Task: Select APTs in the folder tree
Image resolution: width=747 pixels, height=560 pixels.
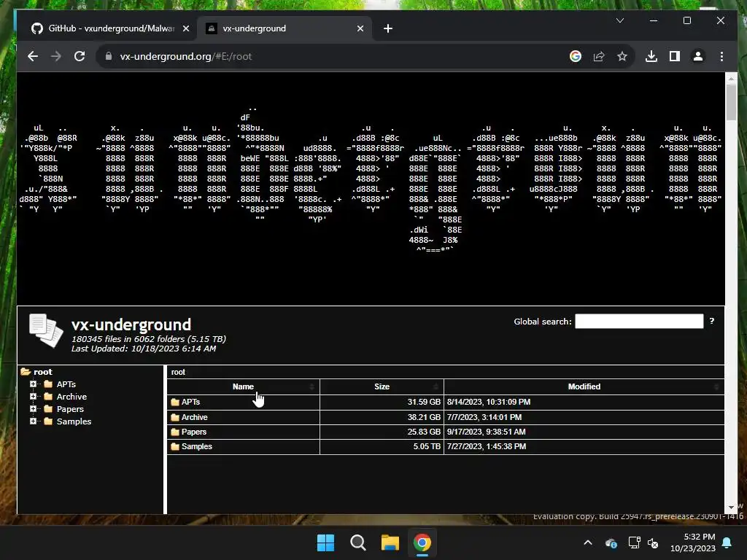Action: 66,384
